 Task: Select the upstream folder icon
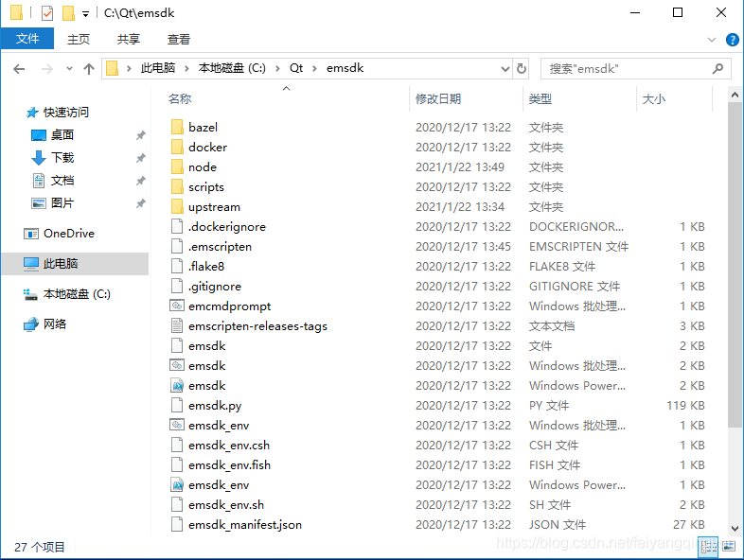[x=177, y=207]
